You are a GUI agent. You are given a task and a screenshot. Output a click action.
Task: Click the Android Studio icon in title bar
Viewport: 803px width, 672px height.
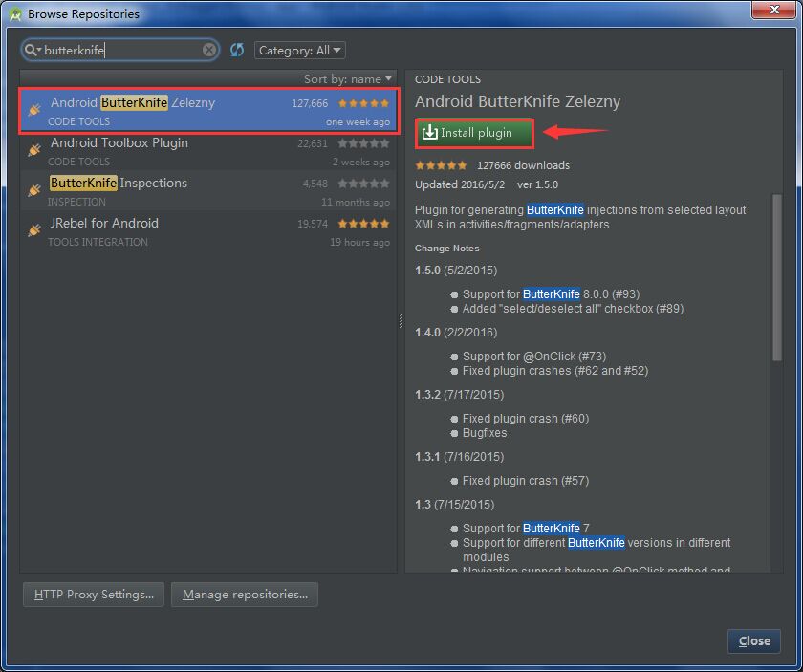(x=13, y=13)
